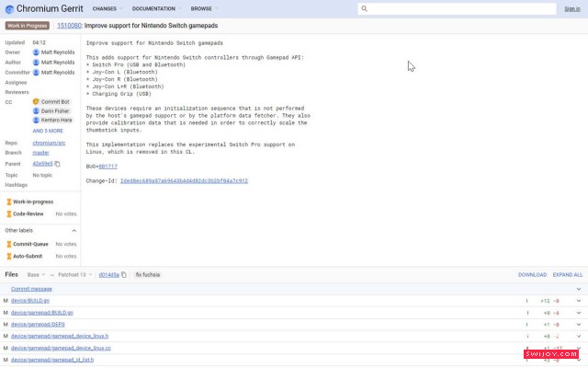588x368 pixels.
Task: Click Kentaro Hara avatar icon
Action: click(x=36, y=121)
